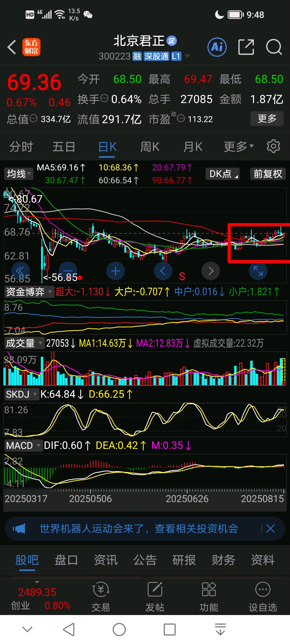290x644 pixels.
Task: Open 均线 indicator dropdown
Action: (x=19, y=174)
